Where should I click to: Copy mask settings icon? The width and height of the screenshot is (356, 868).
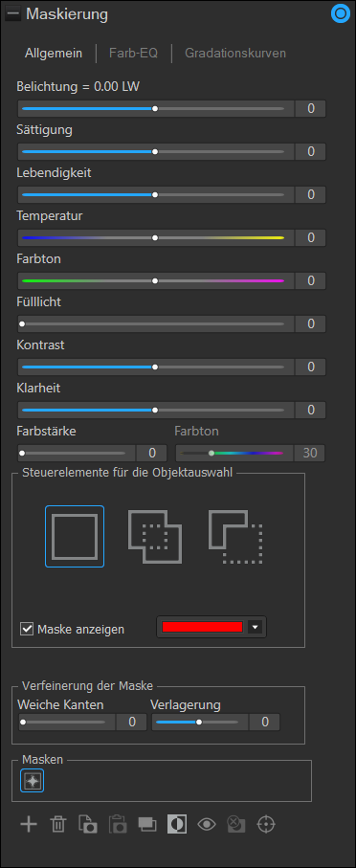87,824
